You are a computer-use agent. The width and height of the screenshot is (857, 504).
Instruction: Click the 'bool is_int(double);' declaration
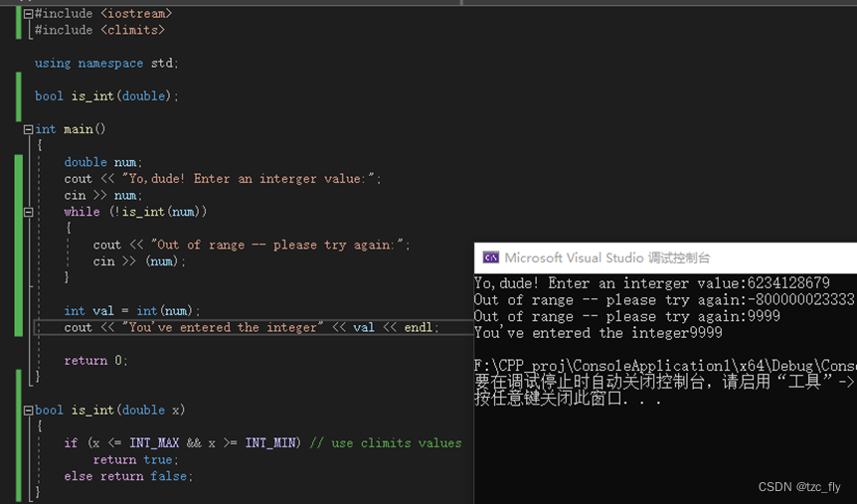tap(106, 96)
